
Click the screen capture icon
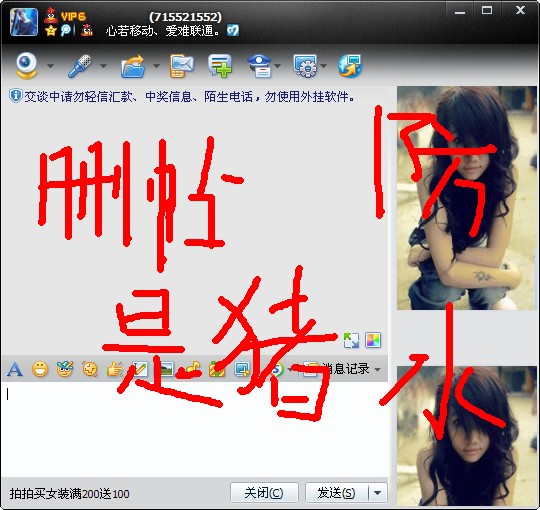click(242, 370)
